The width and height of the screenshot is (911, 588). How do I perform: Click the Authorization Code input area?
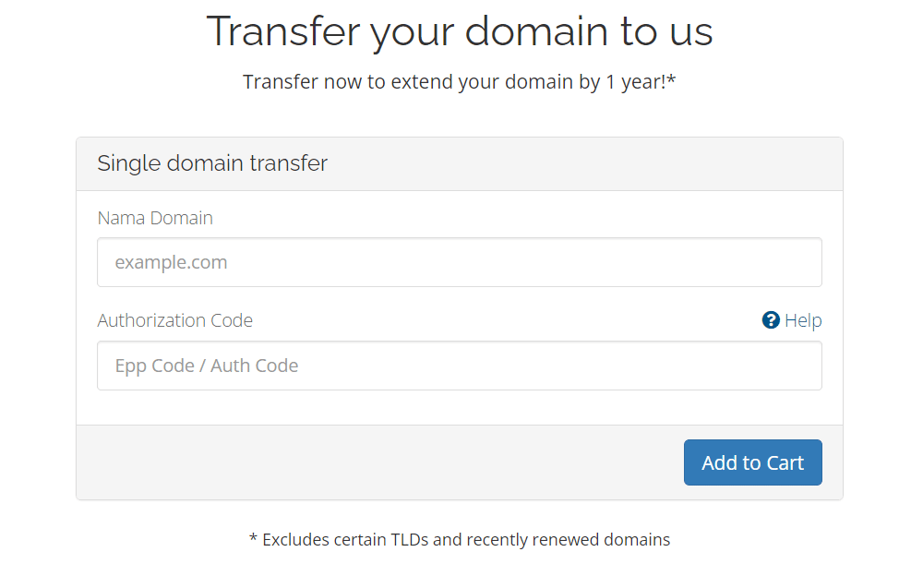coord(459,366)
